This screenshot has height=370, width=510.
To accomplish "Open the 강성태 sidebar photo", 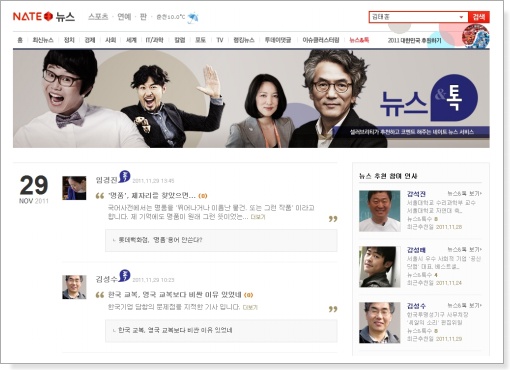I will click(380, 267).
